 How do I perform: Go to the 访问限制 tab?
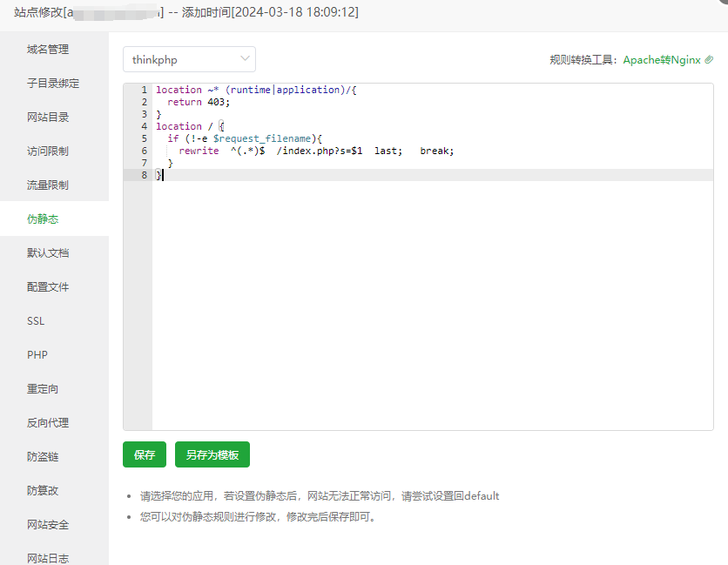click(x=48, y=151)
